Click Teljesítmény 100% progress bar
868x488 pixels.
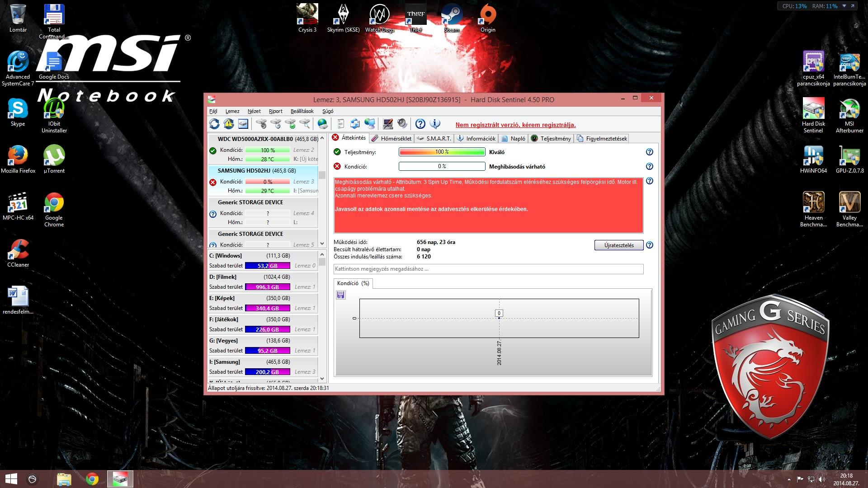(442, 152)
